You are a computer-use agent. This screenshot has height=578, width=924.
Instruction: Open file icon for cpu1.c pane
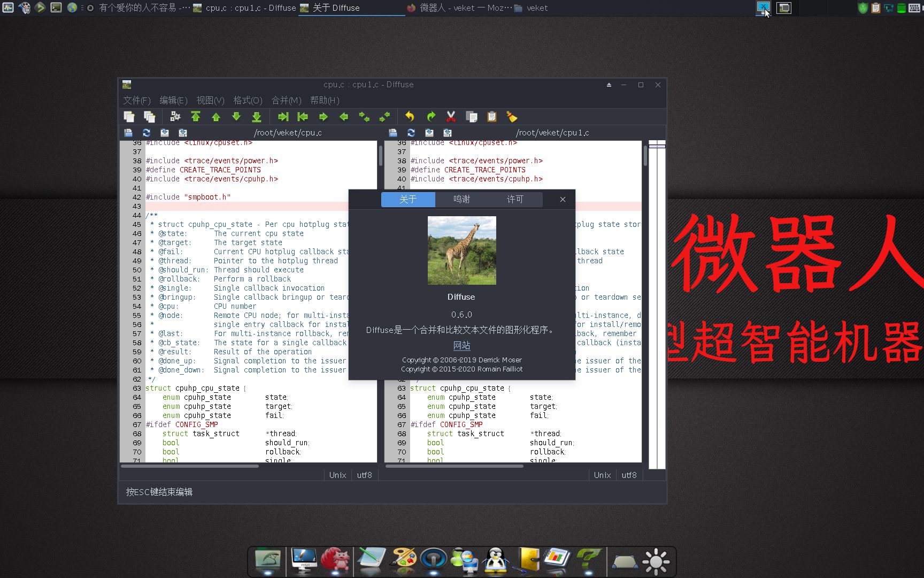pos(393,133)
